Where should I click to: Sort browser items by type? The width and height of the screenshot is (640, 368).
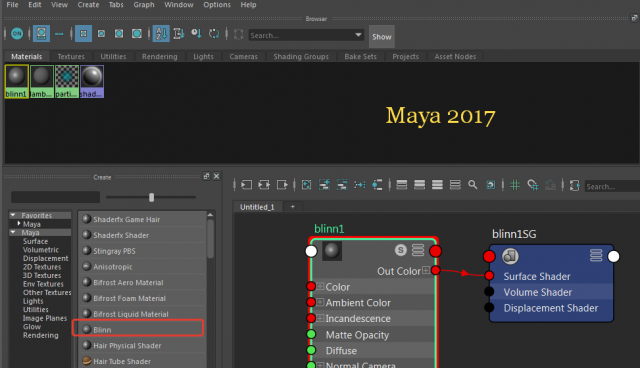pos(178,33)
